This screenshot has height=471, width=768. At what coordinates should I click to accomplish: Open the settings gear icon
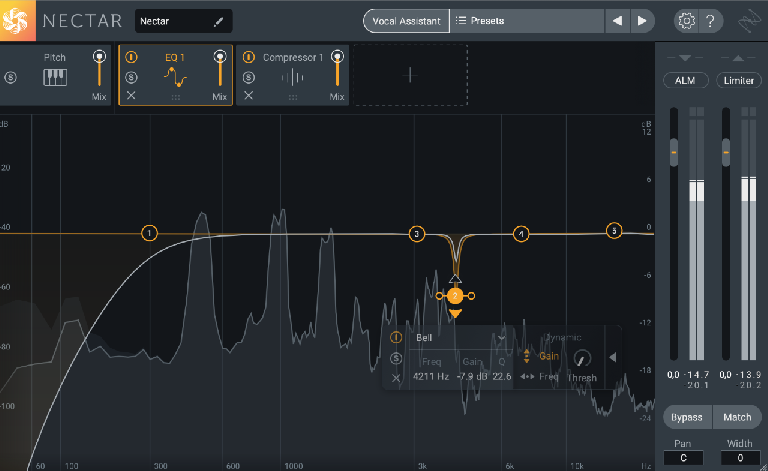point(686,20)
